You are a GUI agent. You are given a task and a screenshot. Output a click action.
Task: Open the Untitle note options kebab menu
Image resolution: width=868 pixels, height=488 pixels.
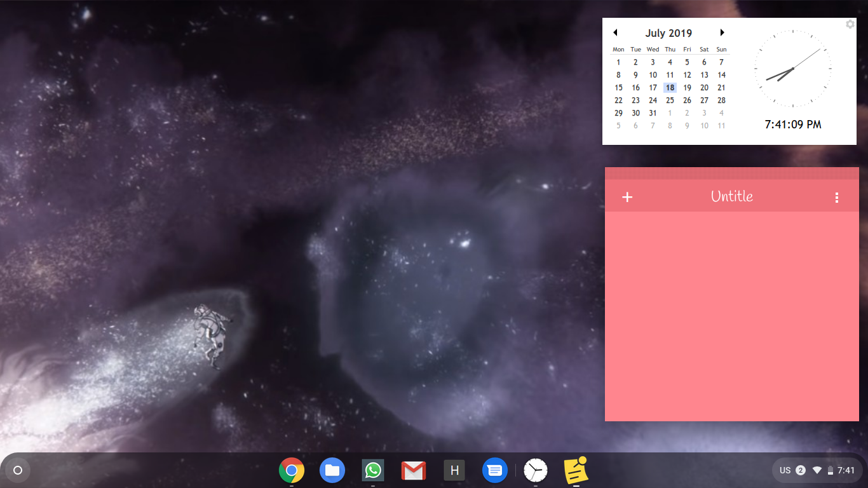point(837,197)
